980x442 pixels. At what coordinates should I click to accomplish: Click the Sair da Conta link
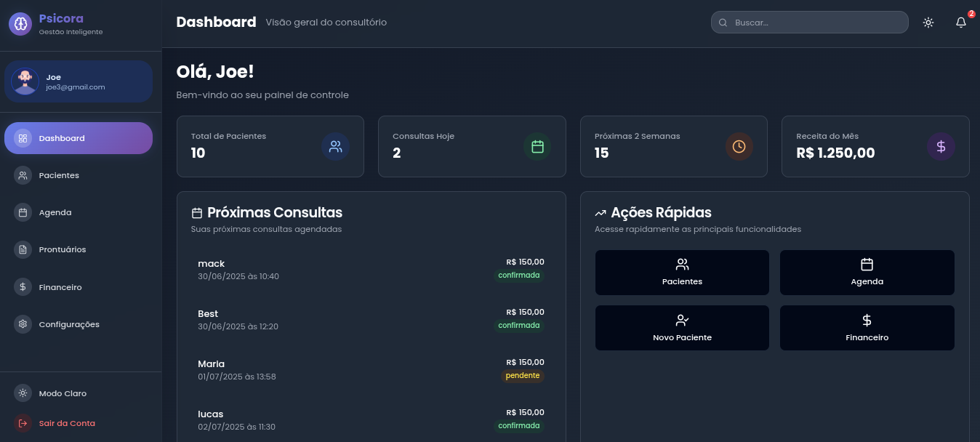(67, 423)
